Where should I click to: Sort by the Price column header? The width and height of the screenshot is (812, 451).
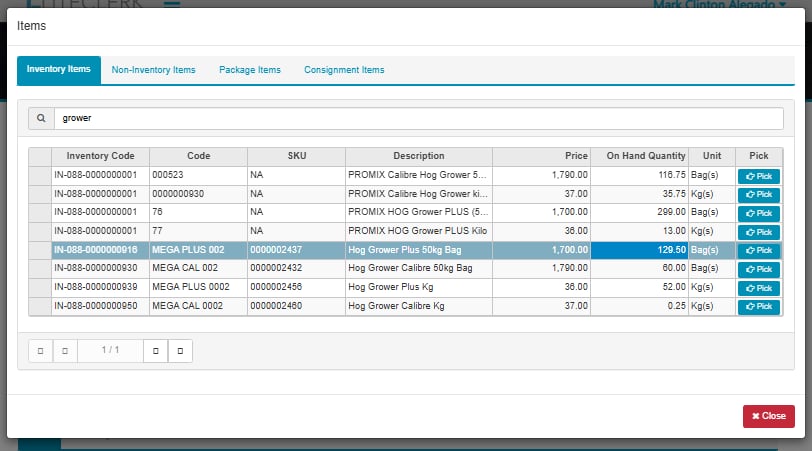click(x=541, y=156)
